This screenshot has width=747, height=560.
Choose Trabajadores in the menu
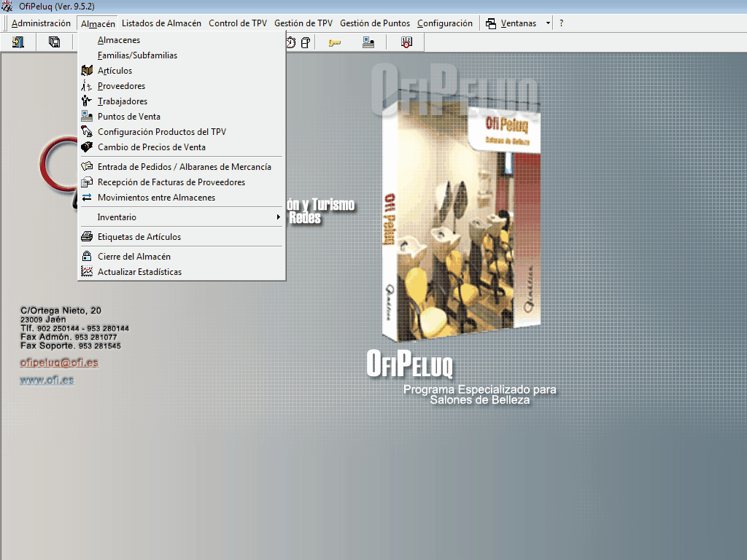click(182, 101)
